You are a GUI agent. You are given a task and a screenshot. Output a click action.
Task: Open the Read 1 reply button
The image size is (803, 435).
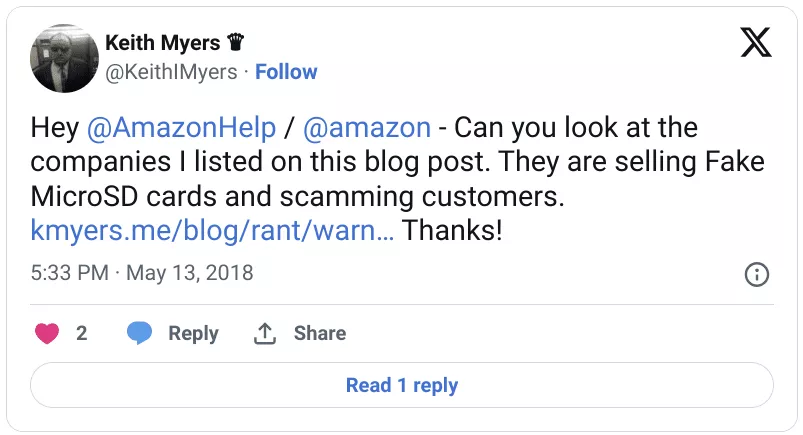[401, 385]
